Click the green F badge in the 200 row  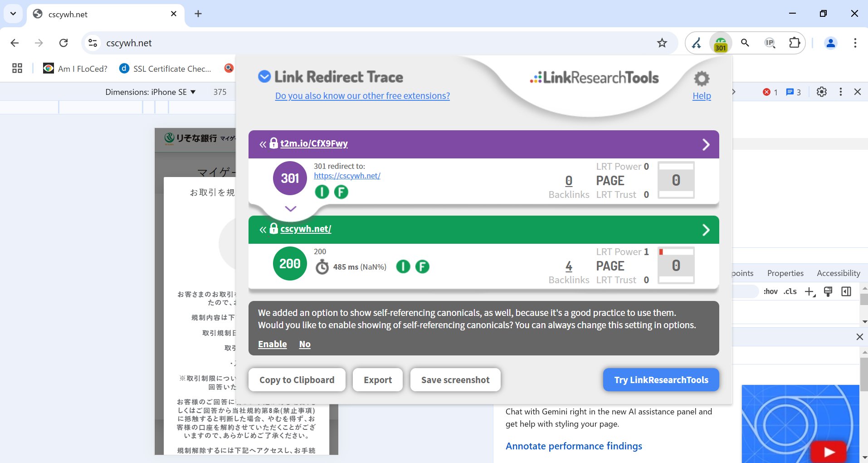[x=422, y=266]
